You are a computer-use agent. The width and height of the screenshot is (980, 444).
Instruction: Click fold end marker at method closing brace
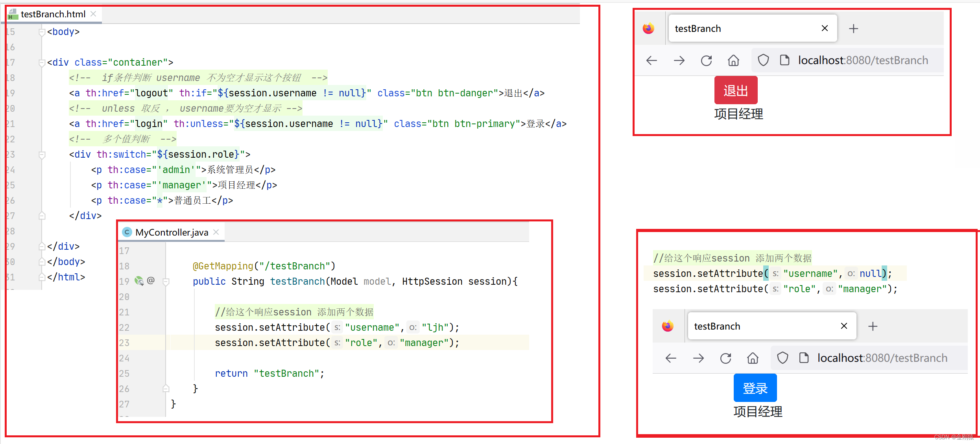(166, 389)
